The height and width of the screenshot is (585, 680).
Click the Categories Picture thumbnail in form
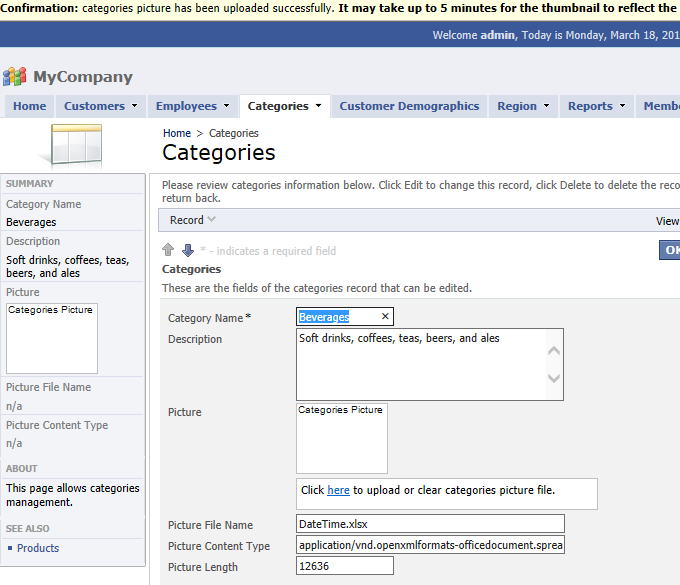[342, 438]
